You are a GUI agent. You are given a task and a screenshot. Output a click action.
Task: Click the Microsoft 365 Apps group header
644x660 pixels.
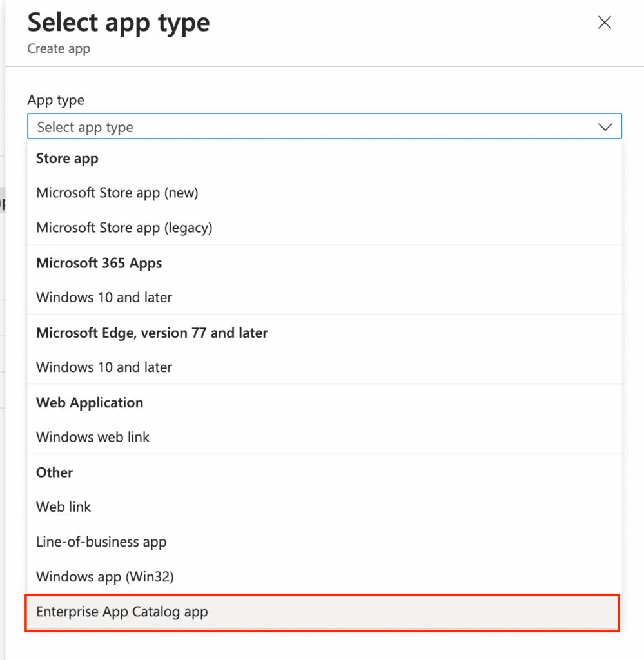98,263
